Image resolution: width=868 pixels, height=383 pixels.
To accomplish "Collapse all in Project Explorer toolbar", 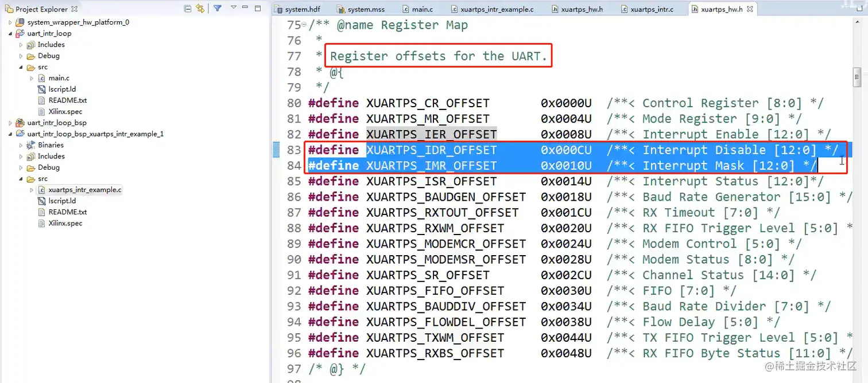I will (x=188, y=9).
